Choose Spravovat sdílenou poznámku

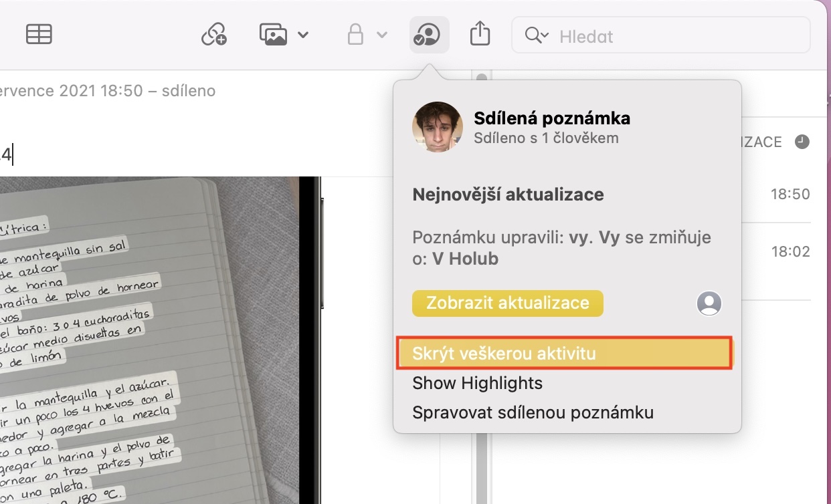[x=533, y=412]
